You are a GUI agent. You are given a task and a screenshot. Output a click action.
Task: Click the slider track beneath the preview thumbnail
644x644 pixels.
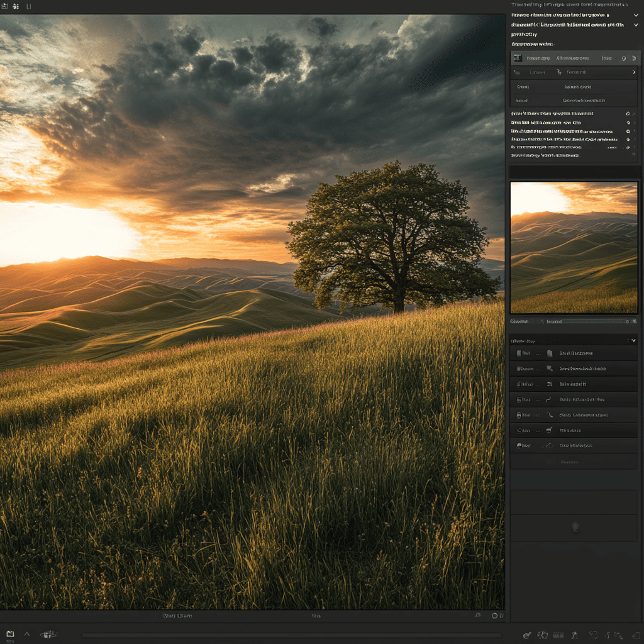pyautogui.click(x=594, y=321)
